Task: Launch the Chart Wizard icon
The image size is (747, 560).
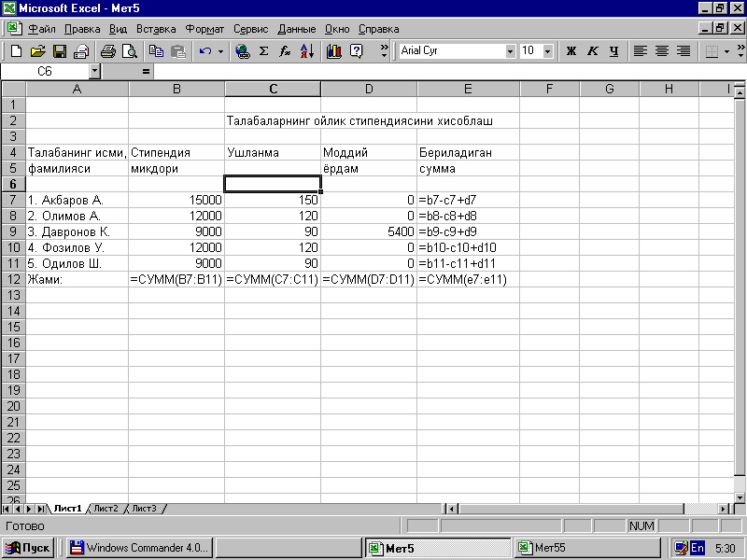Action: point(334,51)
